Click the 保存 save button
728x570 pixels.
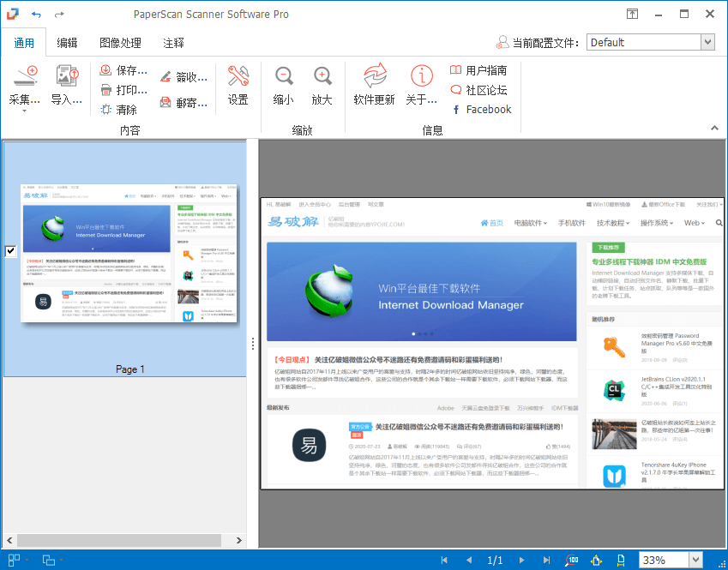[123, 70]
